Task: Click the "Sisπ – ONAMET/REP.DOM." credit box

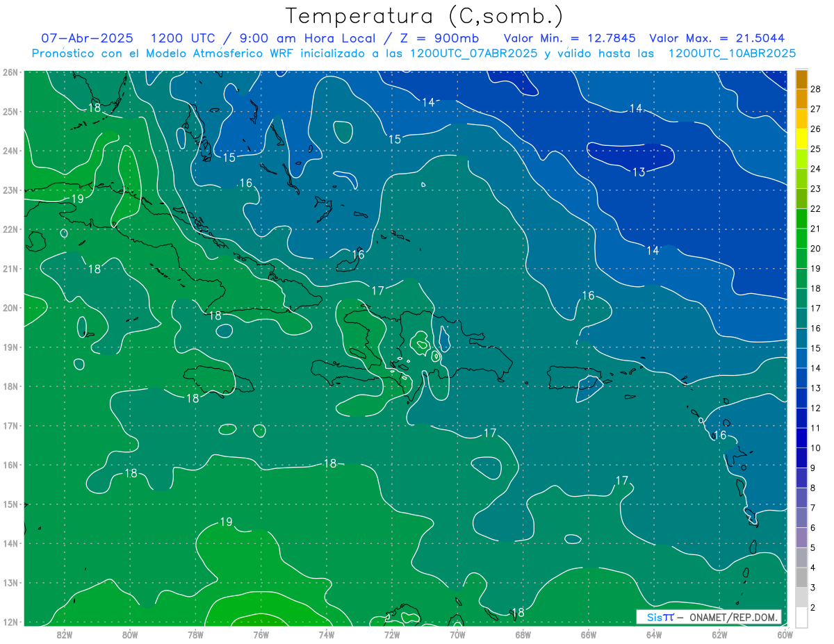Action: pyautogui.click(x=709, y=617)
